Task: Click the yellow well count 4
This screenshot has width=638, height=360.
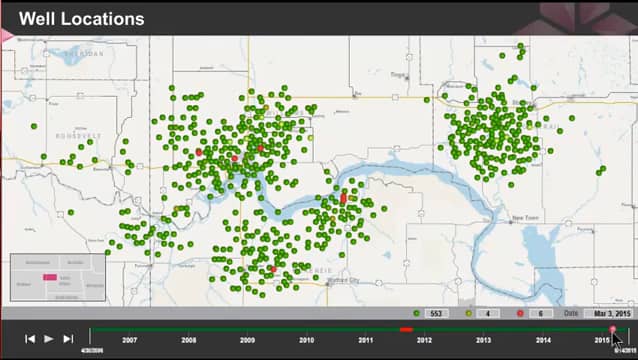Action: pos(487,314)
